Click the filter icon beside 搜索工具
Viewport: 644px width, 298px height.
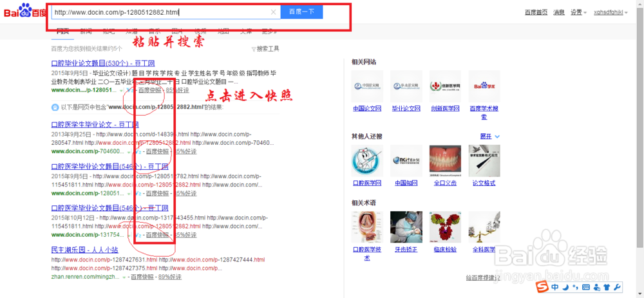tap(253, 49)
